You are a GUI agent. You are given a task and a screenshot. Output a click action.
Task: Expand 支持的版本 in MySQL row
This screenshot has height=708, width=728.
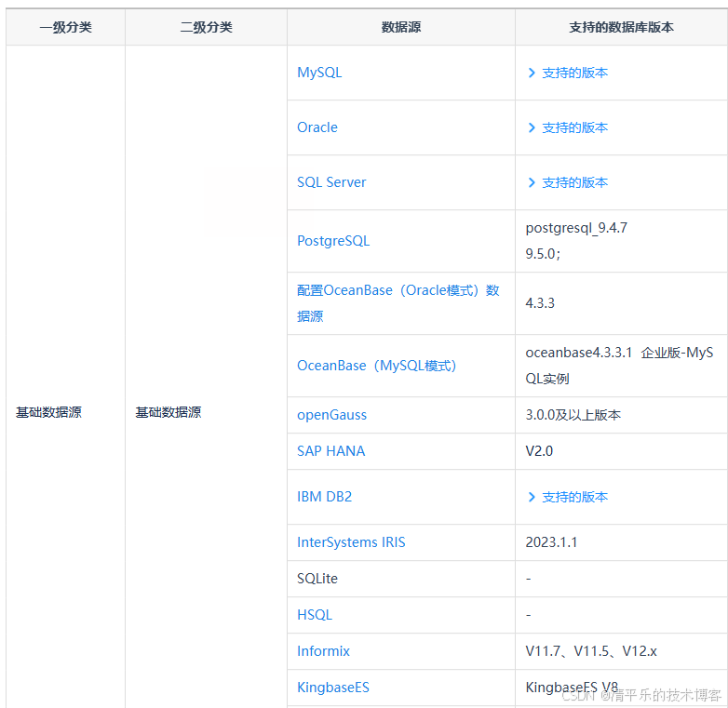(x=568, y=73)
